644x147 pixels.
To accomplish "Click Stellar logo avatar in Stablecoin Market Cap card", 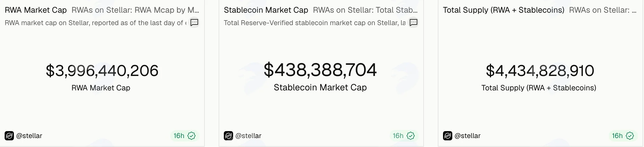I will pos(228,136).
